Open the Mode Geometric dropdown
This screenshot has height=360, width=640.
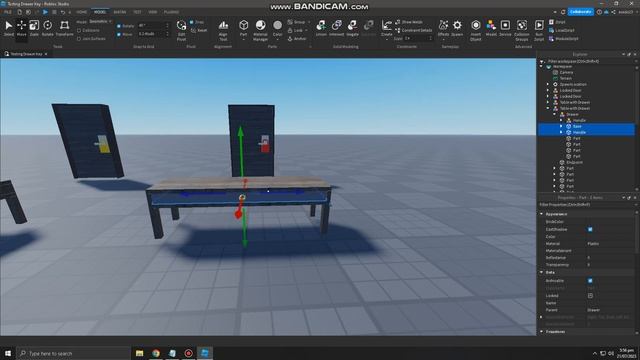pos(100,22)
